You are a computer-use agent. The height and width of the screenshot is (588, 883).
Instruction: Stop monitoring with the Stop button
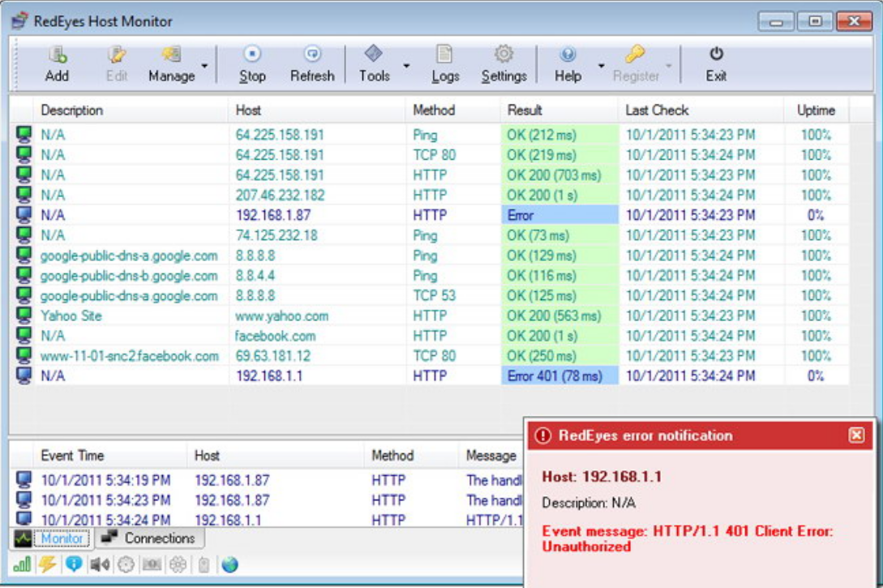[252, 56]
